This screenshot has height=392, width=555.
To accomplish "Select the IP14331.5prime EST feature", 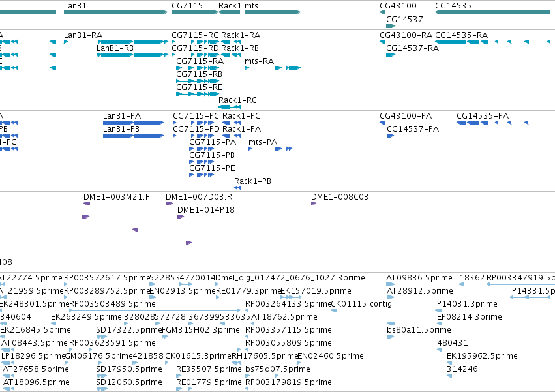I will tap(530, 297).
